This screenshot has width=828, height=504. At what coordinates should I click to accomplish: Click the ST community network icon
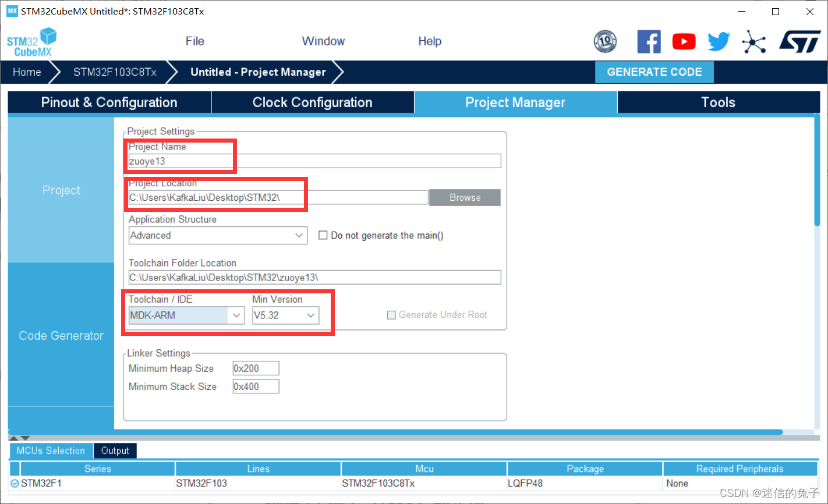tap(754, 41)
